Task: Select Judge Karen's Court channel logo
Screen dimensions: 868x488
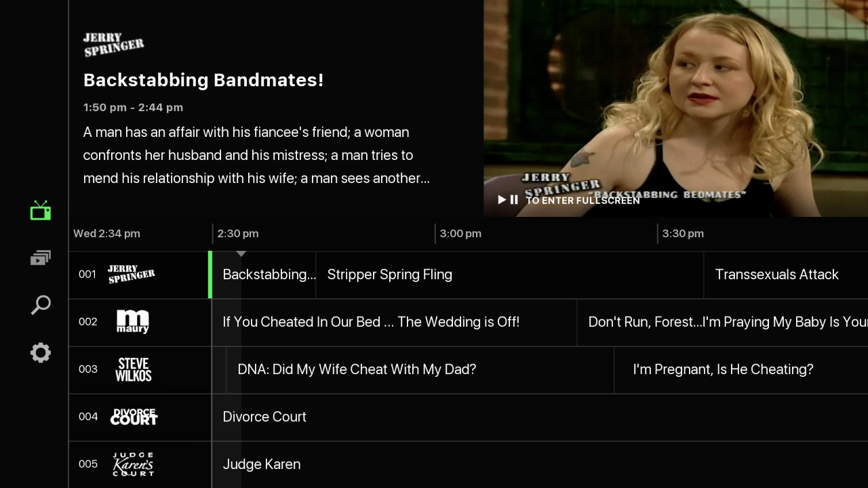Action: 133,464
